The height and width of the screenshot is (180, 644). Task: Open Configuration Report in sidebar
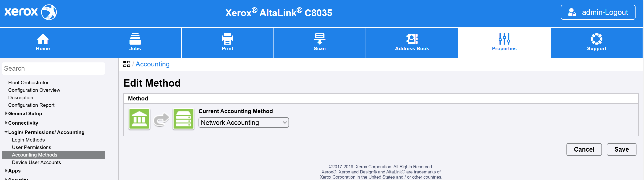31,105
